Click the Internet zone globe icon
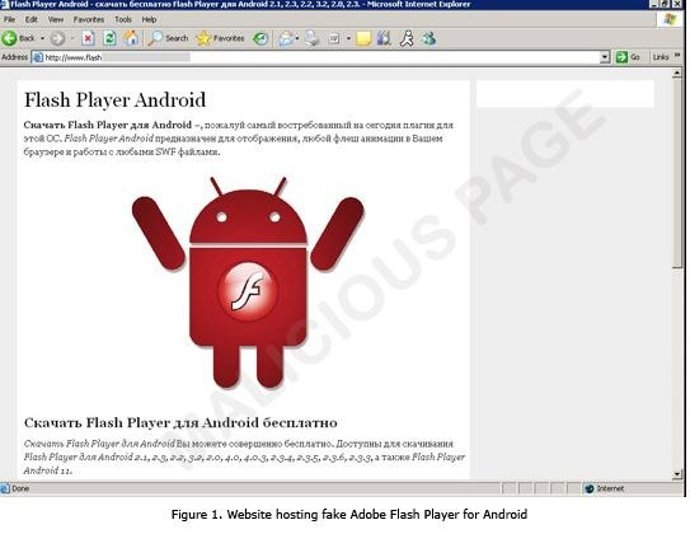This screenshot has height=534, width=690. [590, 489]
